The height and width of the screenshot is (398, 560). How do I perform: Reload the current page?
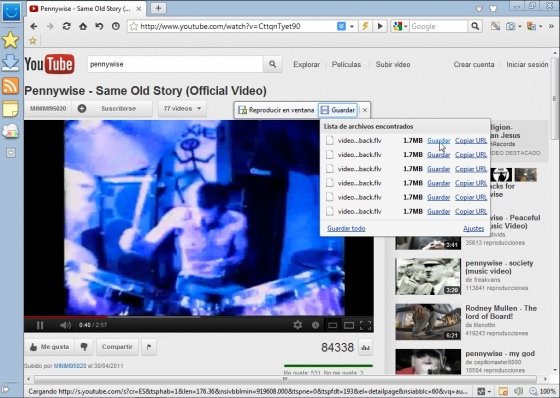coord(66,26)
